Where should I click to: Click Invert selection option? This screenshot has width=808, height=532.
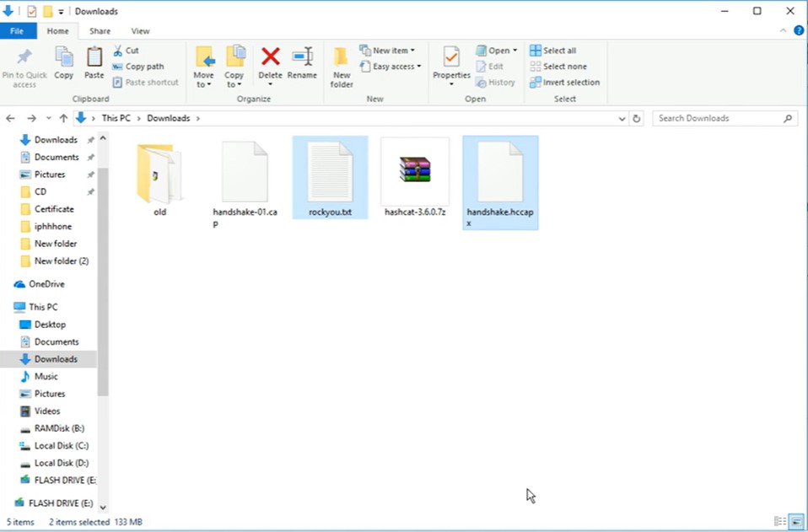click(x=565, y=83)
